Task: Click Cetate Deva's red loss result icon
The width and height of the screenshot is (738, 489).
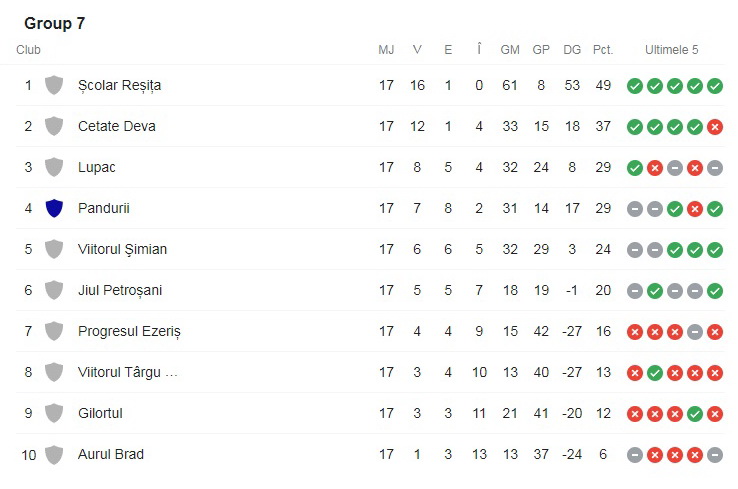Action: click(x=714, y=127)
